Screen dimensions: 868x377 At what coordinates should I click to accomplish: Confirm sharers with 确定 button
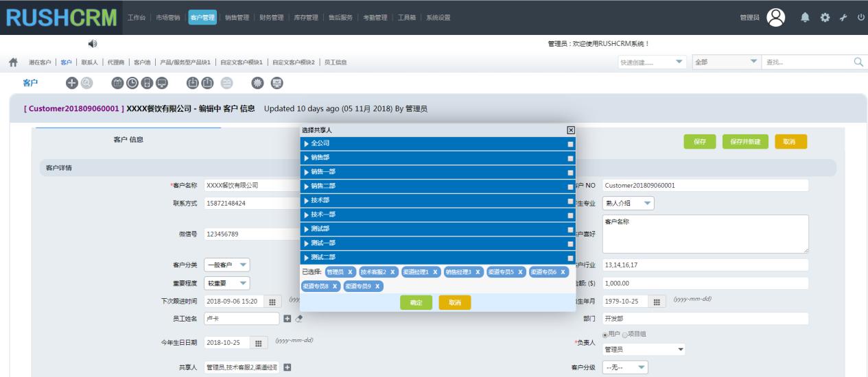pos(417,302)
